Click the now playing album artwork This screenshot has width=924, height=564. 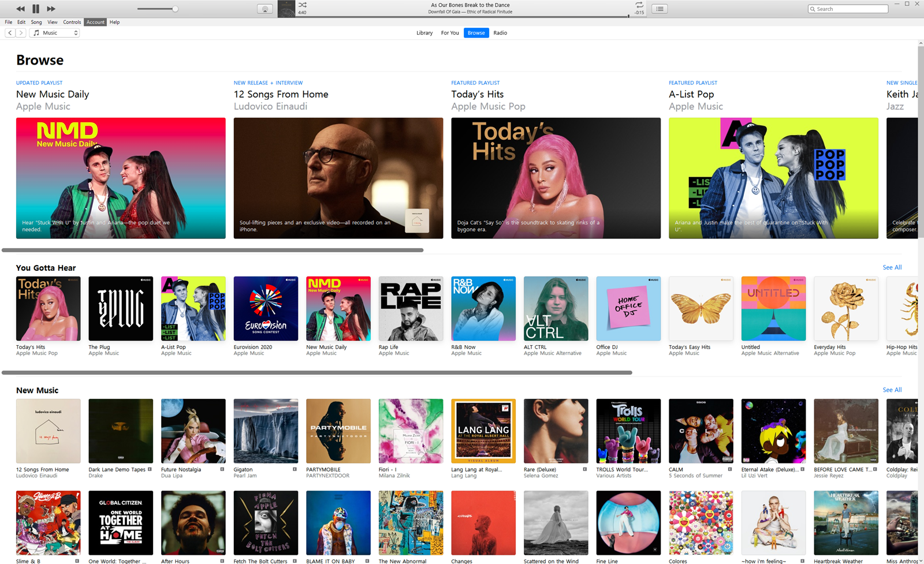[x=286, y=9]
